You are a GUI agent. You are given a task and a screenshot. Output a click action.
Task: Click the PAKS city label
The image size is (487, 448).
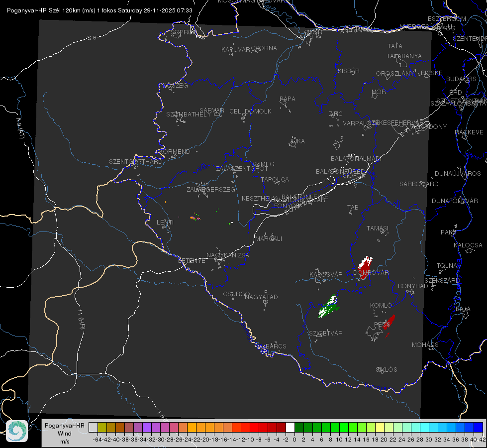449,232
